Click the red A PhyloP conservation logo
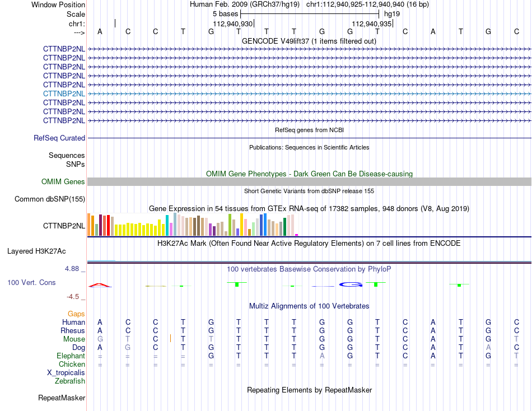 [100, 285]
